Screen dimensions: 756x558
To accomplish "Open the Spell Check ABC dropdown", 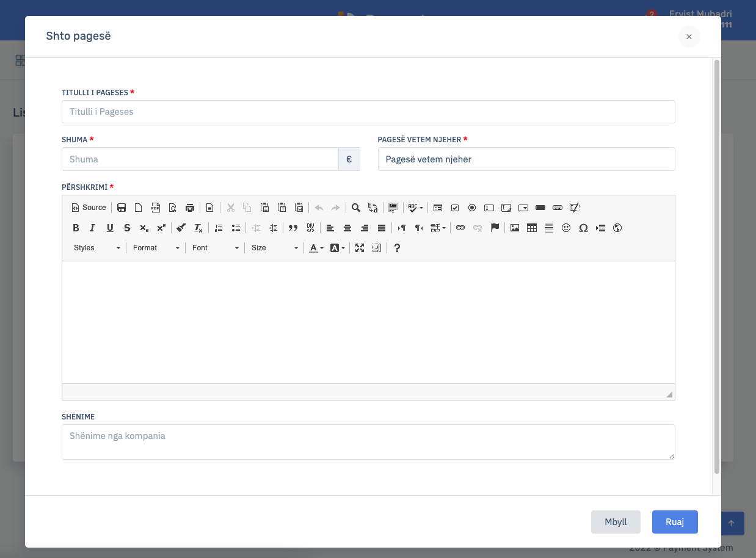I will (415, 208).
